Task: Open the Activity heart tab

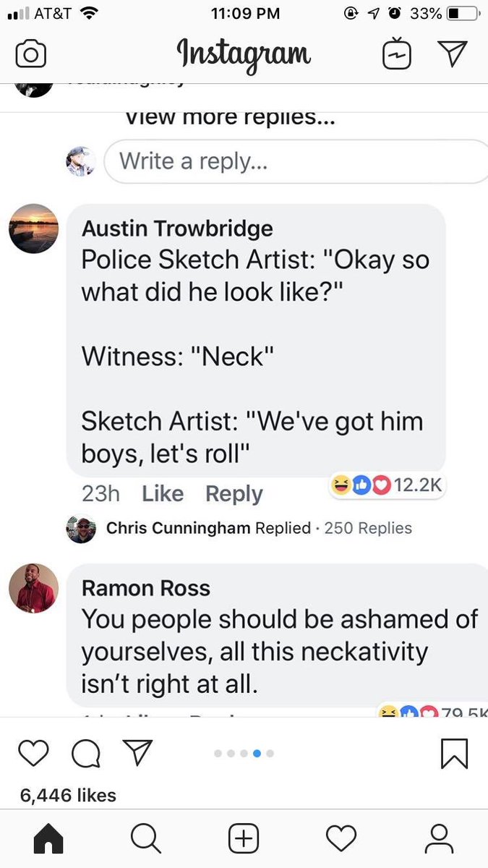Action: pyautogui.click(x=341, y=838)
